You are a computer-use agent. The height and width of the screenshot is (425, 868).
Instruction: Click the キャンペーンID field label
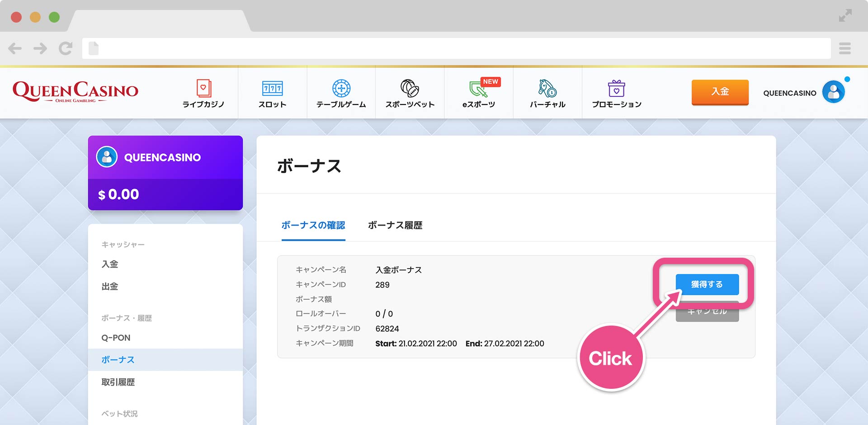tap(321, 284)
